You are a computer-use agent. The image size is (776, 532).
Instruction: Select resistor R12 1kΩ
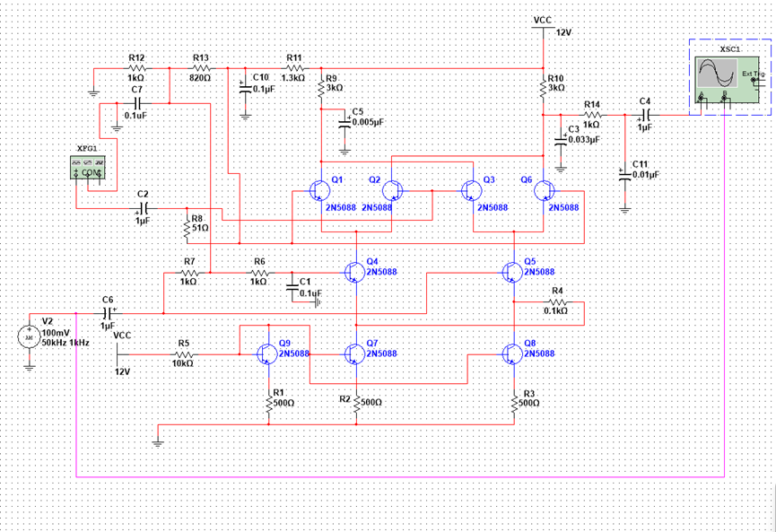pos(136,68)
